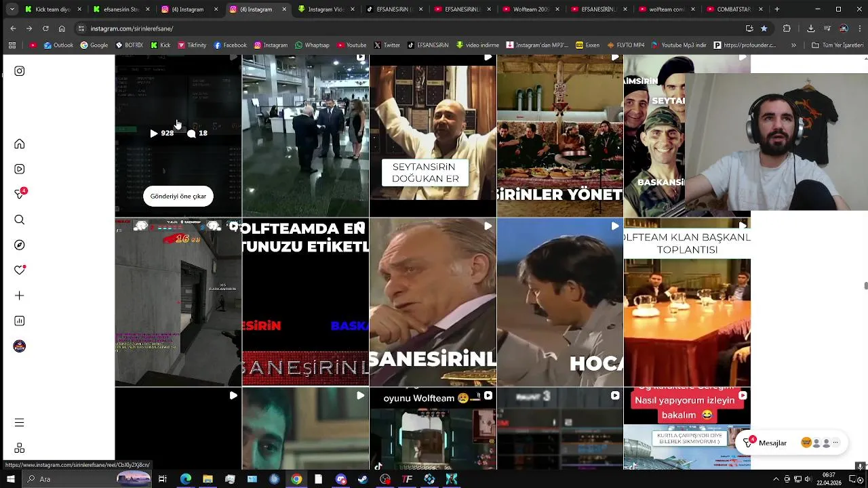Open Nasıl yapıyorum izleyin bakalım reel

click(687, 428)
